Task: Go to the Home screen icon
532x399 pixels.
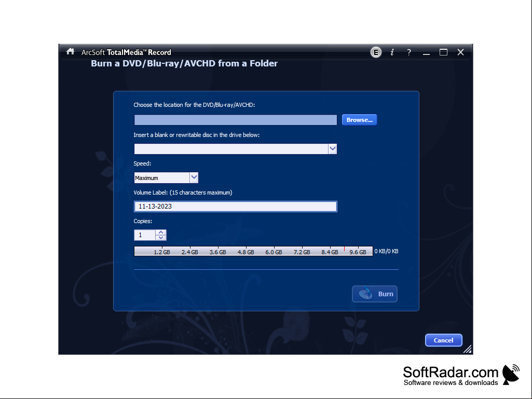Action: 70,51
